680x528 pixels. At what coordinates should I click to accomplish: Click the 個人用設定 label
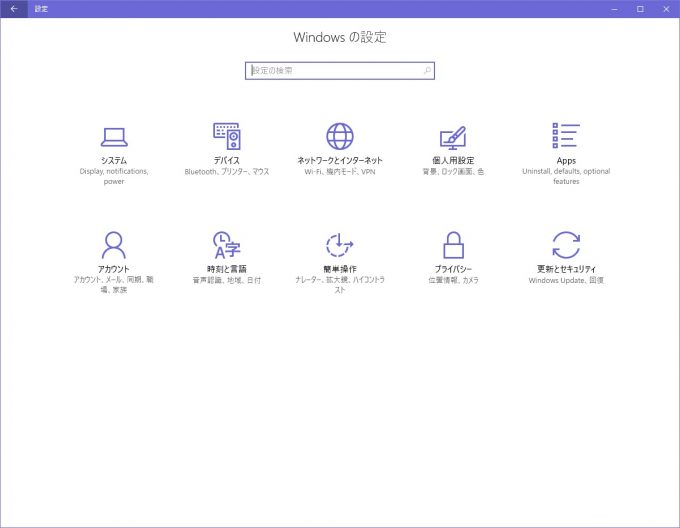[453, 160]
